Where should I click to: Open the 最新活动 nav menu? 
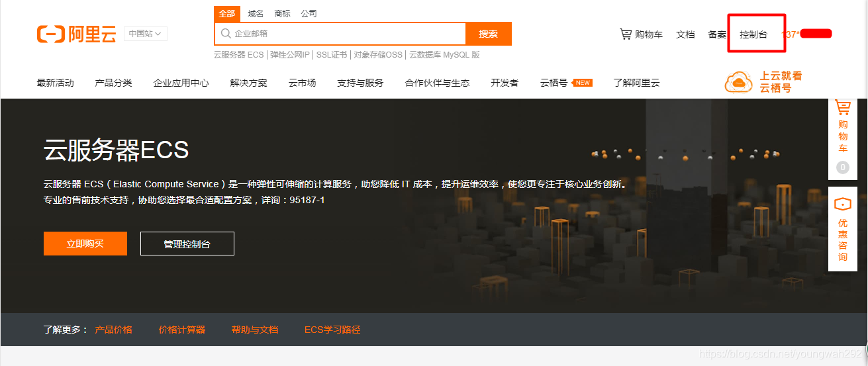coord(56,83)
